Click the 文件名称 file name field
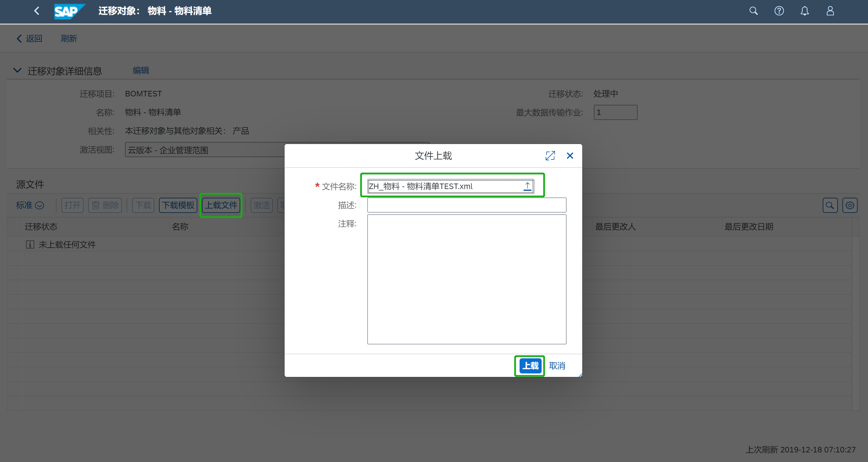 click(451, 186)
